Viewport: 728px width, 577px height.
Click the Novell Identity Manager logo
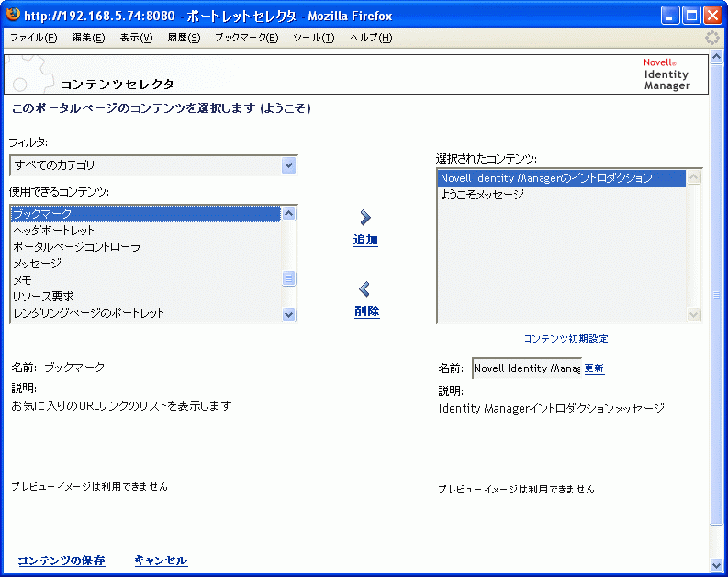[x=666, y=74]
